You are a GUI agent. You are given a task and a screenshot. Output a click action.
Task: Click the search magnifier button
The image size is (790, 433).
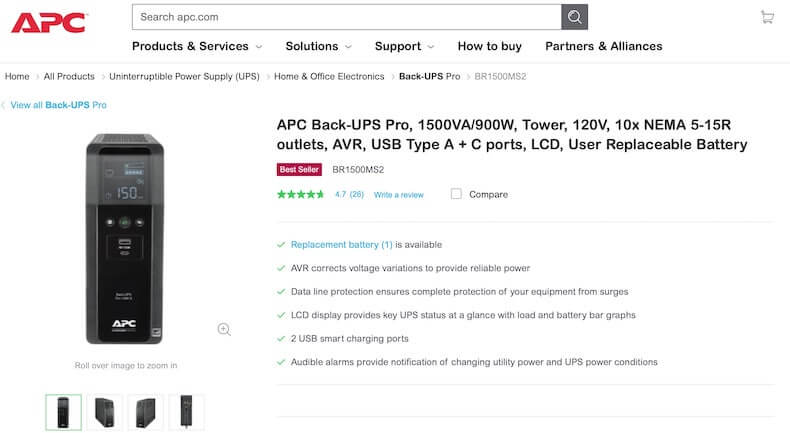574,17
